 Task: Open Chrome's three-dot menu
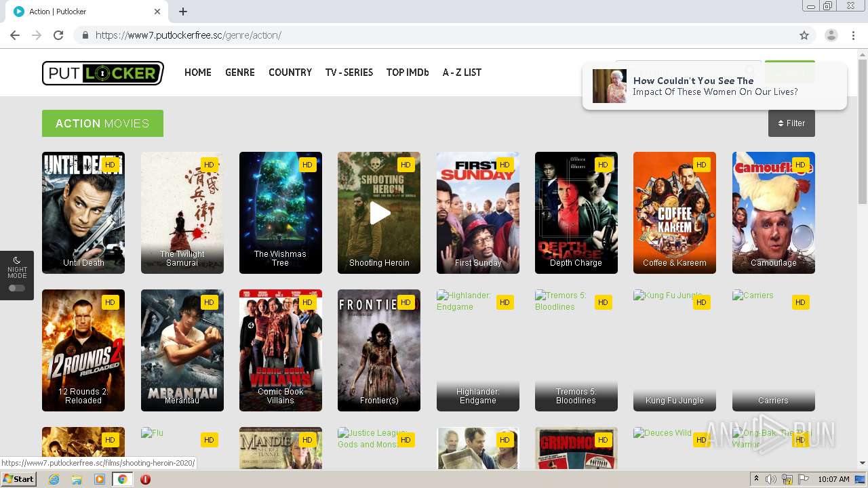point(853,35)
